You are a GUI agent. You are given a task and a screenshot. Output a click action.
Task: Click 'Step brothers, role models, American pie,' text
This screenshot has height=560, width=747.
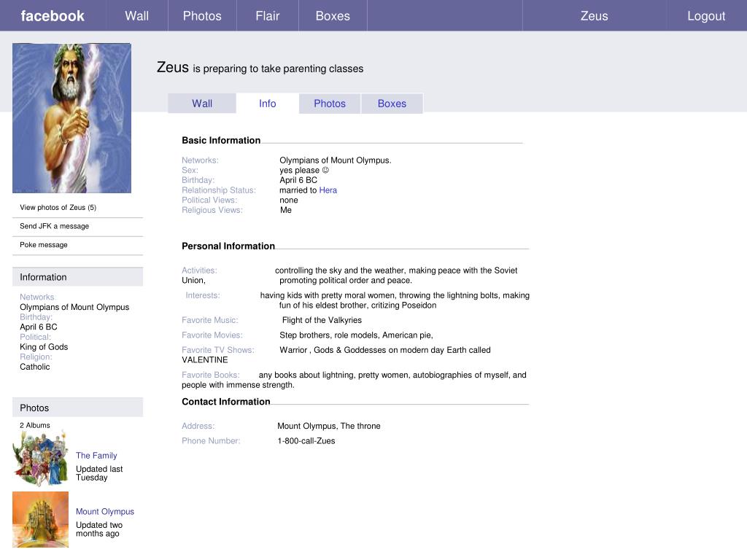(356, 335)
